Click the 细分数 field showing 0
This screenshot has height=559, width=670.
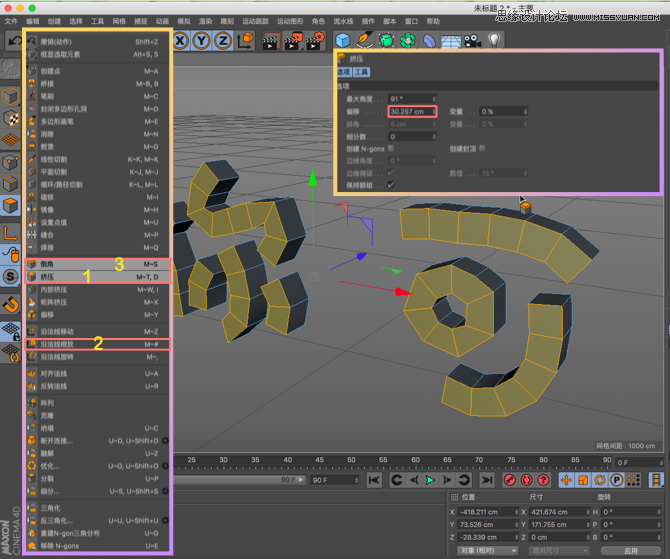[x=412, y=137]
